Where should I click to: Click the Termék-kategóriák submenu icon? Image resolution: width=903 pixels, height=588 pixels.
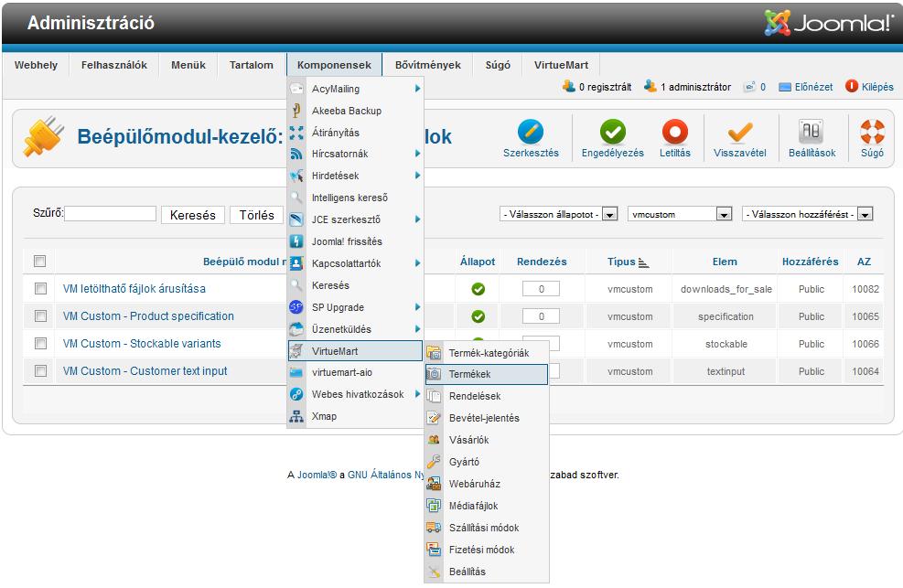(x=434, y=353)
